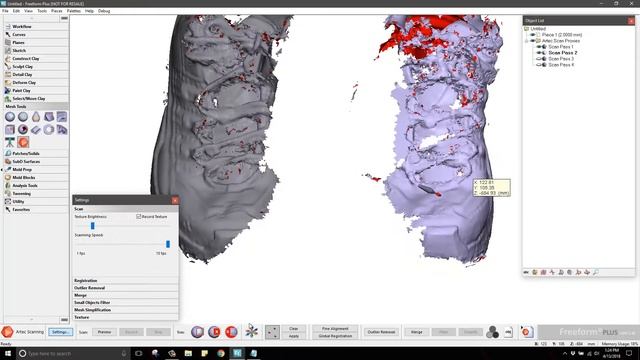Image resolution: width=640 pixels, height=360 pixels.
Task: Click the three gray spheres icon in bottom toolbar
Action: tap(492, 332)
